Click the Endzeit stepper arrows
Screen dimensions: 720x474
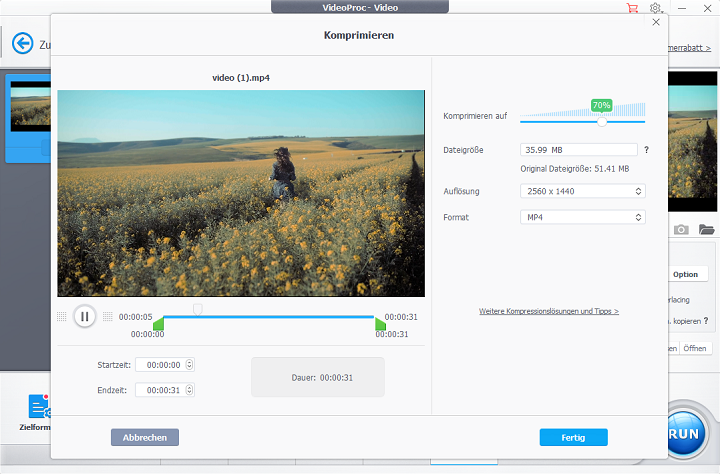[x=189, y=390]
